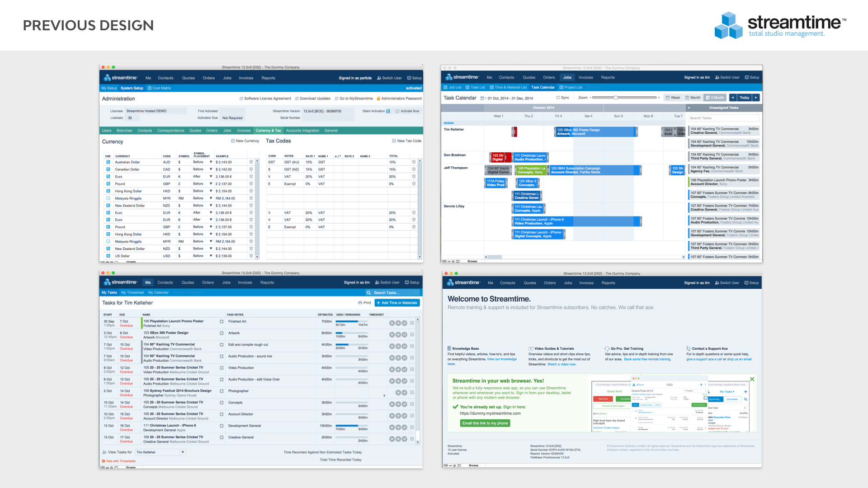Edit the Sydney Festival Brochure Design task
This screenshot has height=488, width=868.
(x=412, y=393)
